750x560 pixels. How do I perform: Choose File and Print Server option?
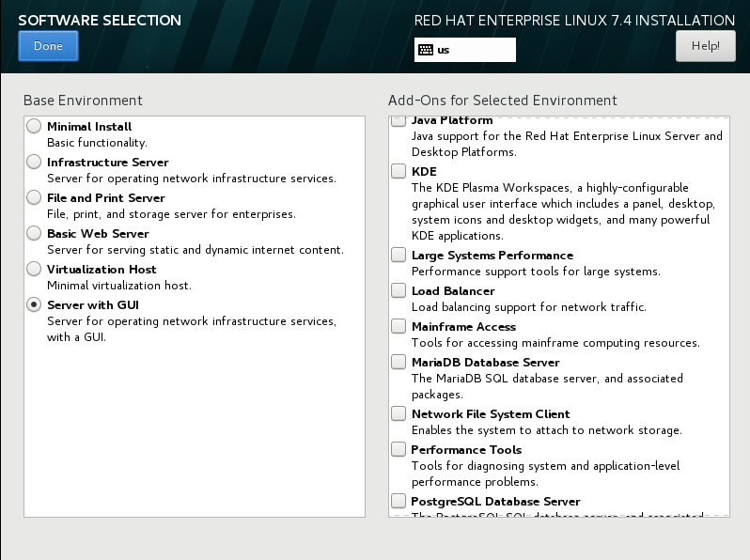pos(34,197)
